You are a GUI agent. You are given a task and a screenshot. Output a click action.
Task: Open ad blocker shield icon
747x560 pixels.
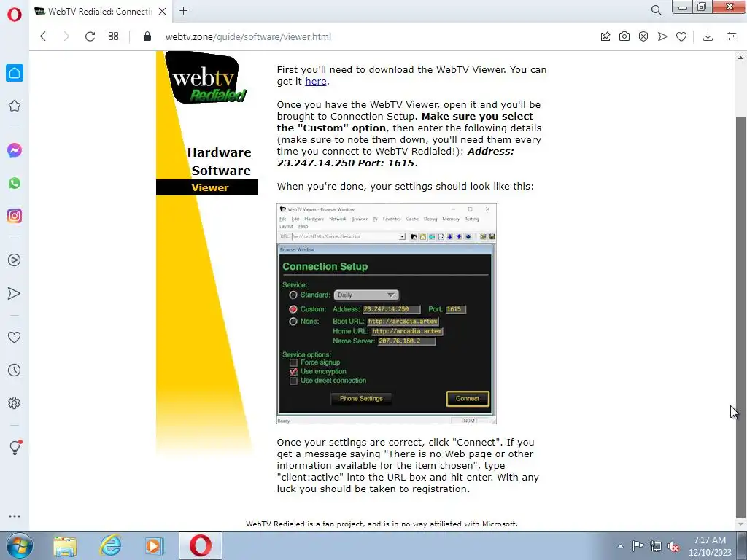(x=643, y=36)
